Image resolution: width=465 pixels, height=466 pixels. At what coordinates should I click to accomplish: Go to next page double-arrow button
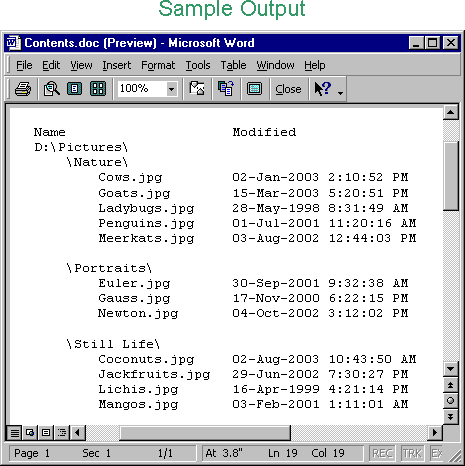point(451,416)
